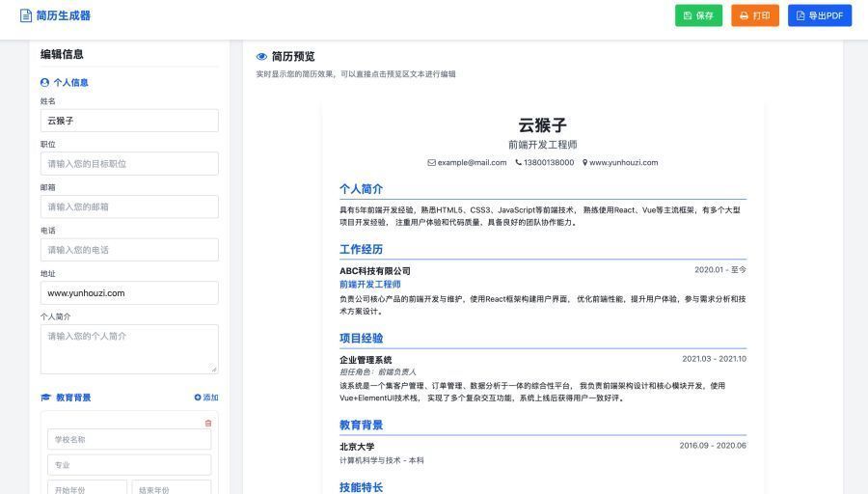The width and height of the screenshot is (868, 494).
Task: Click the name 云猴子 in resume preview
Action: coord(542,125)
